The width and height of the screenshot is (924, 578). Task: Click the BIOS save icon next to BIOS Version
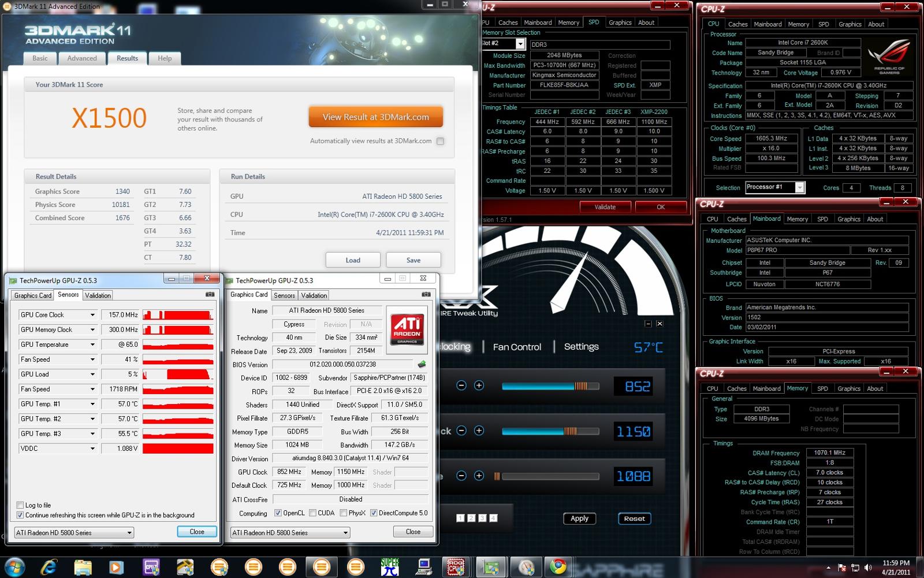[x=422, y=364]
